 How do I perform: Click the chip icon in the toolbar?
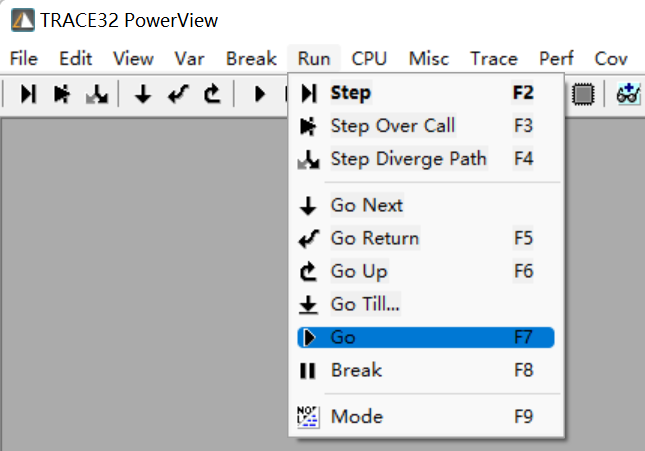(584, 94)
